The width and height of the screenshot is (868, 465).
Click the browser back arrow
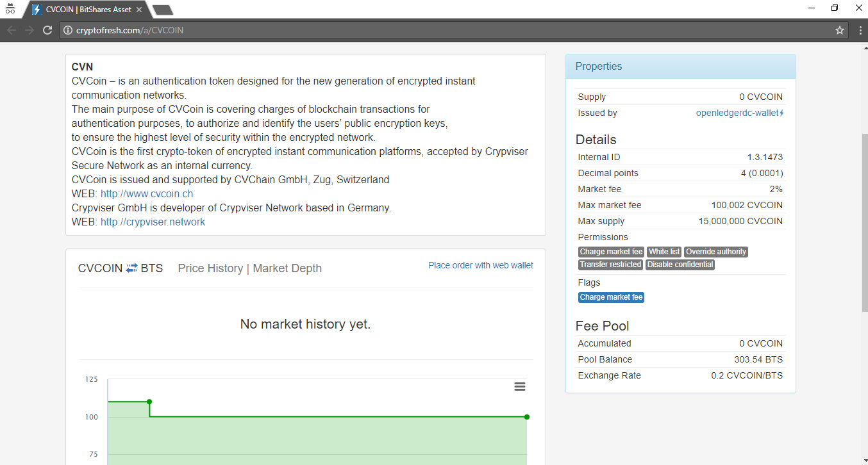pos(12,30)
